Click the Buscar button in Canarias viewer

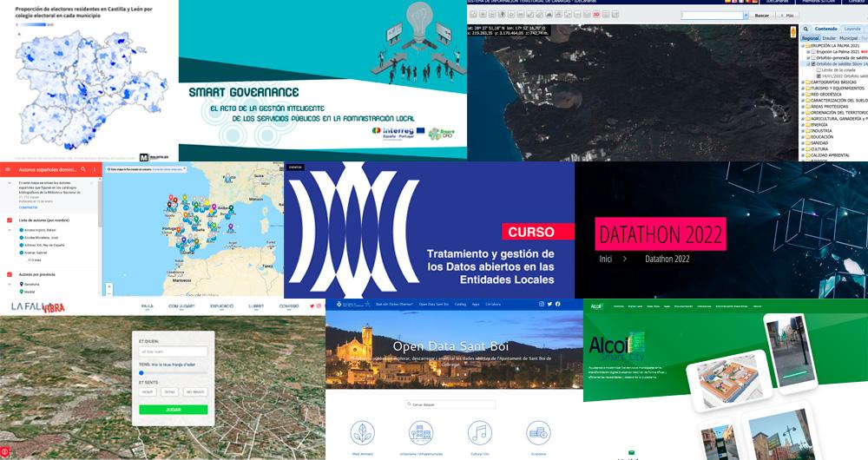(762, 16)
